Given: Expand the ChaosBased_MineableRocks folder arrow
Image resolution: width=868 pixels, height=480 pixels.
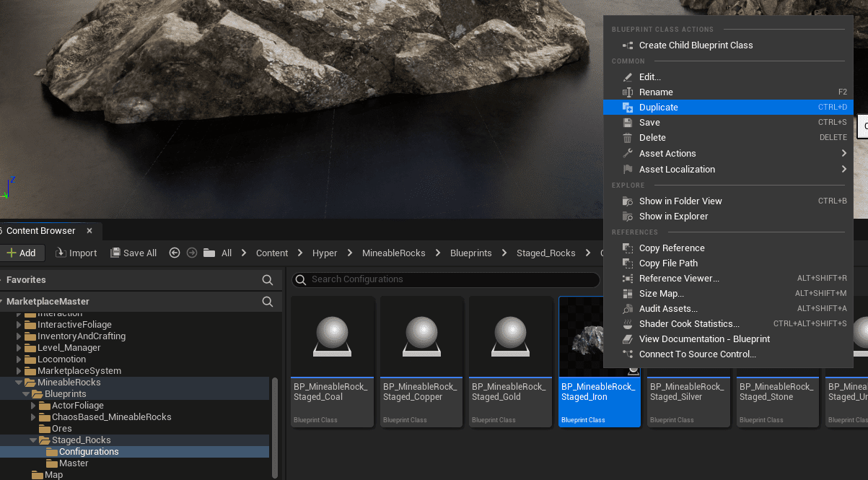Looking at the screenshot, I should pos(34,417).
